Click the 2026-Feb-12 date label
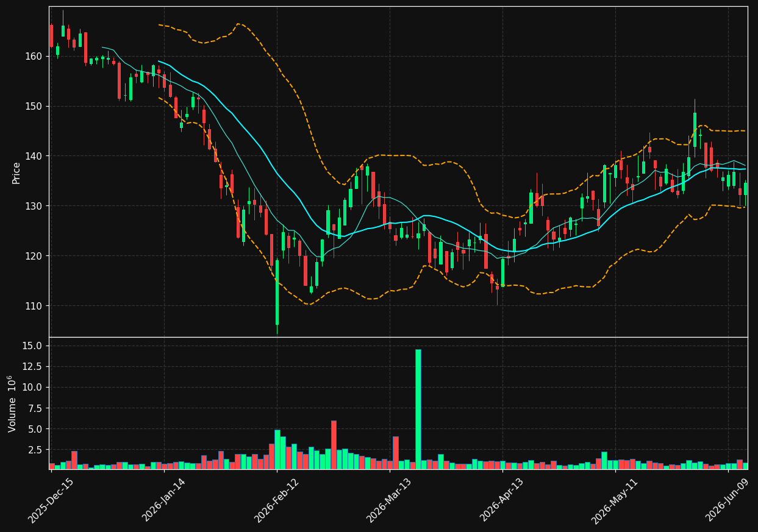 [x=277, y=500]
